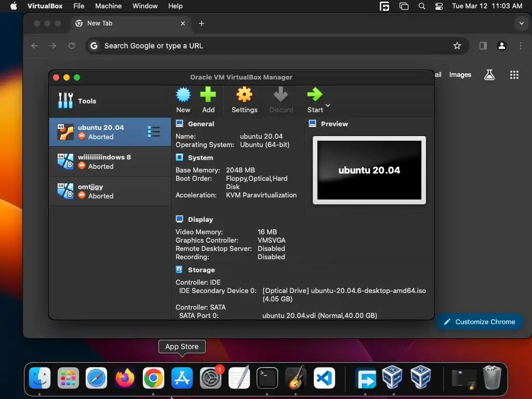Click the ubuntu 20.04 preview thumbnail

click(x=369, y=170)
